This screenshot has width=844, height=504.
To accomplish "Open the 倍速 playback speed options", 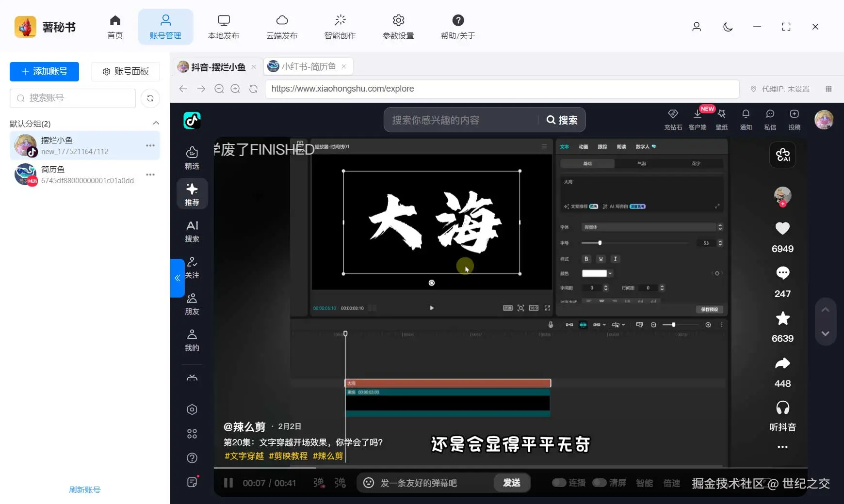I will pyautogui.click(x=671, y=483).
